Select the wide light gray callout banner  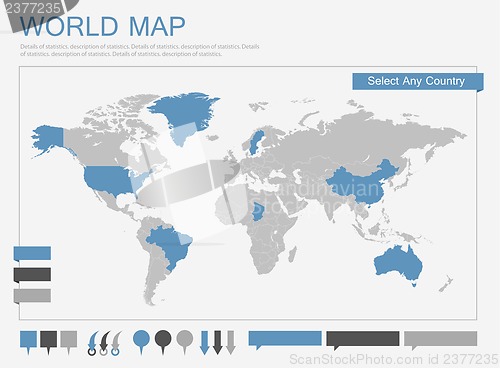[x=440, y=339]
